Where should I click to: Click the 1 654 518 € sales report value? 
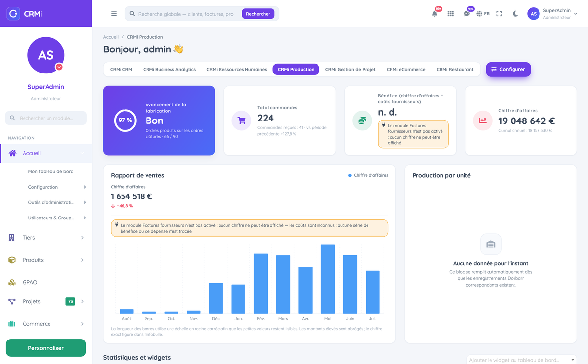(131, 196)
